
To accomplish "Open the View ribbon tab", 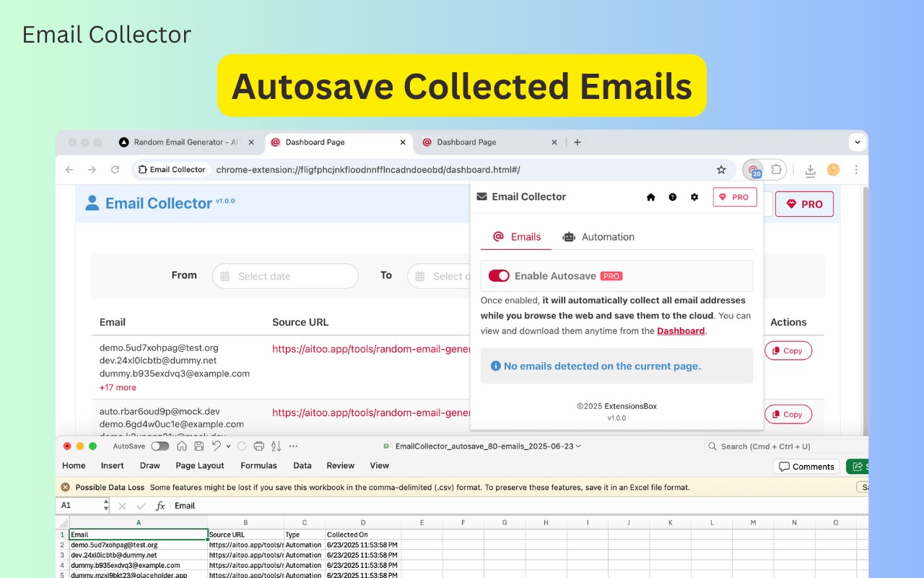I will 380,466.
